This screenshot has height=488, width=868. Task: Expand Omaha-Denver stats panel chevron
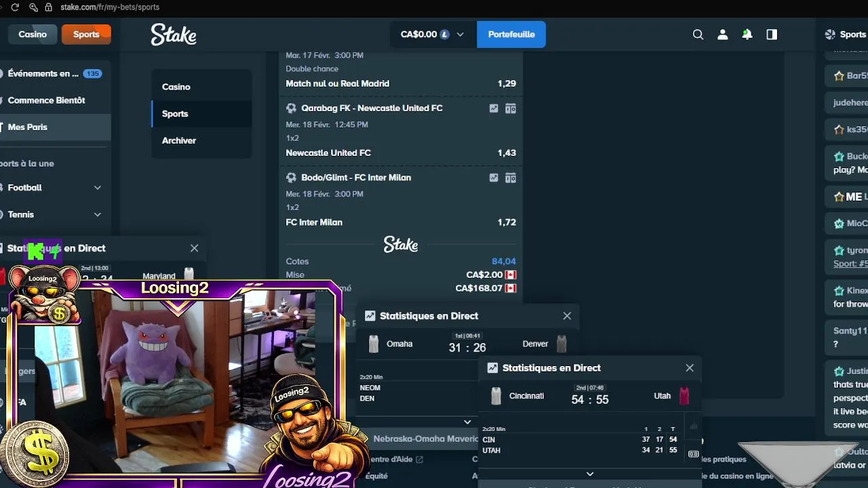point(467,422)
